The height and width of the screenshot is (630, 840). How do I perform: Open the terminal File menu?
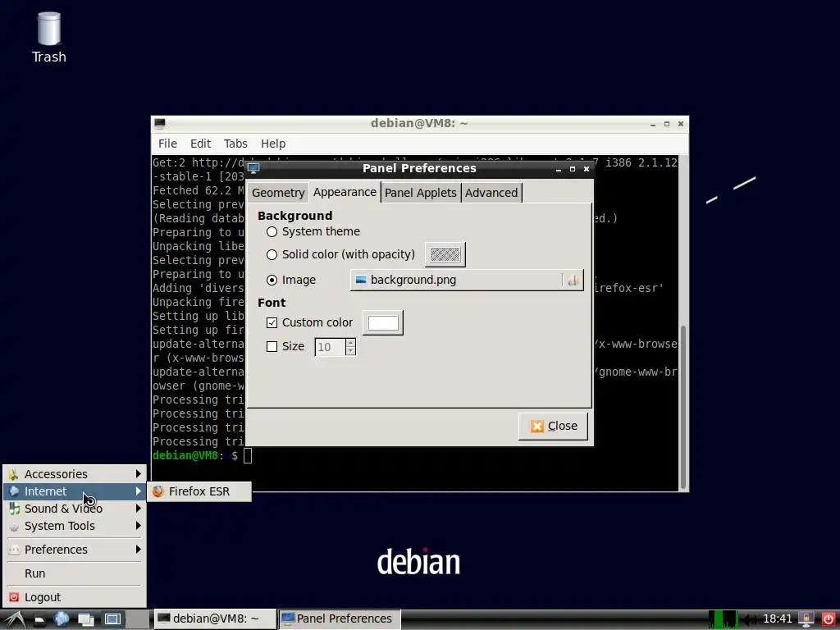click(167, 144)
